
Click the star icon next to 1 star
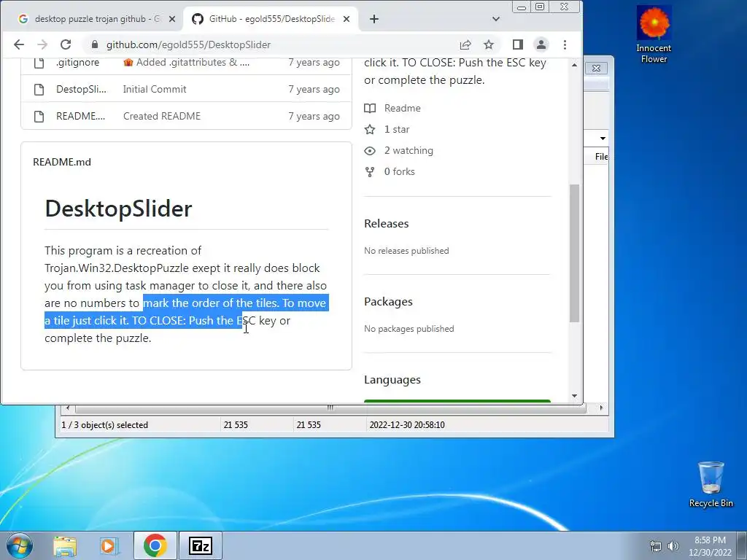370,129
